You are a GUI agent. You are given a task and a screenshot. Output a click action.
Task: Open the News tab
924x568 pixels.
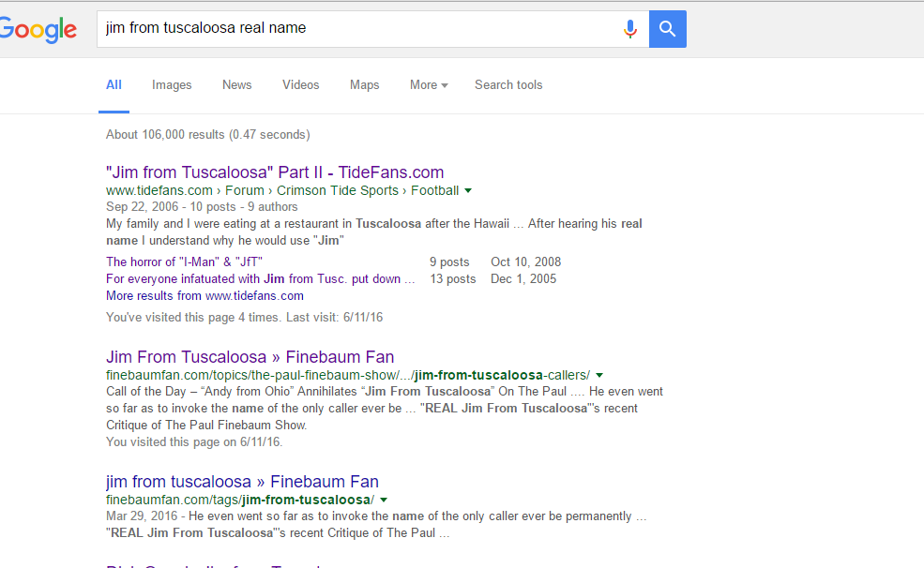pyautogui.click(x=236, y=85)
